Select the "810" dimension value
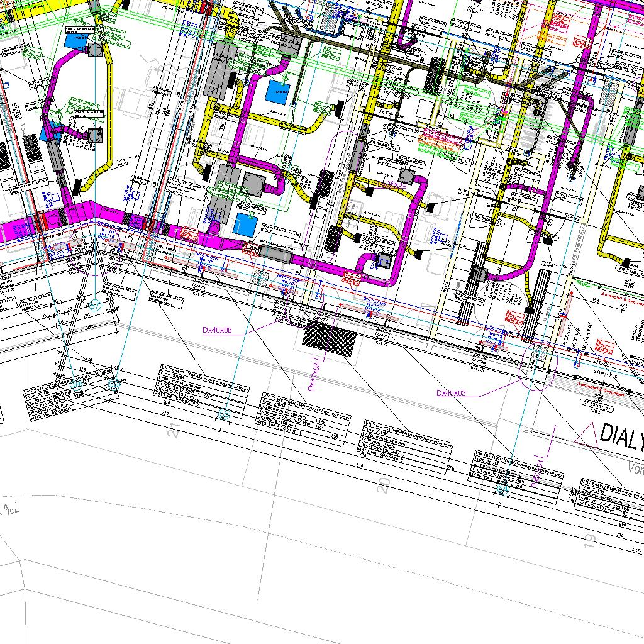644x644 pixels. pos(359,465)
